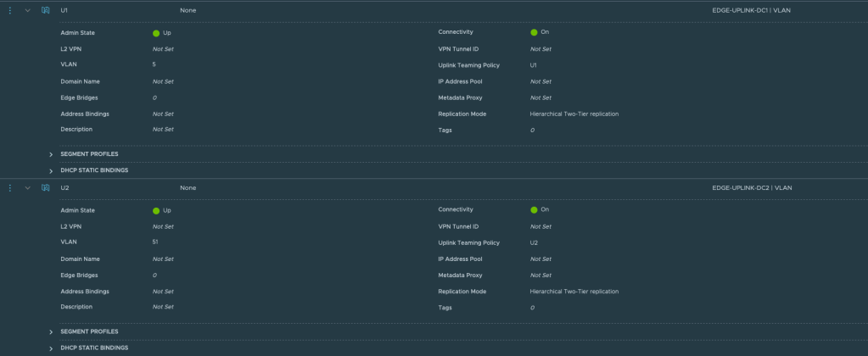868x356 pixels.
Task: Click the segment icon beside U1
Action: coord(46,10)
